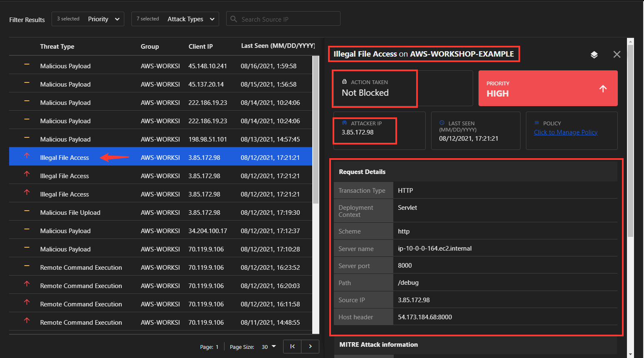
Task: Click priority dash icon for 45.148.10.241 row
Action: [27, 65]
